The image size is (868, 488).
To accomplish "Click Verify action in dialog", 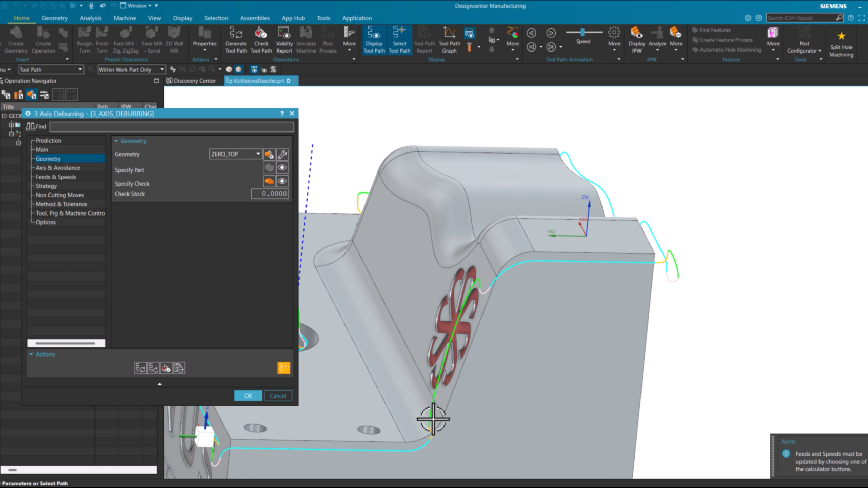I will click(x=166, y=368).
